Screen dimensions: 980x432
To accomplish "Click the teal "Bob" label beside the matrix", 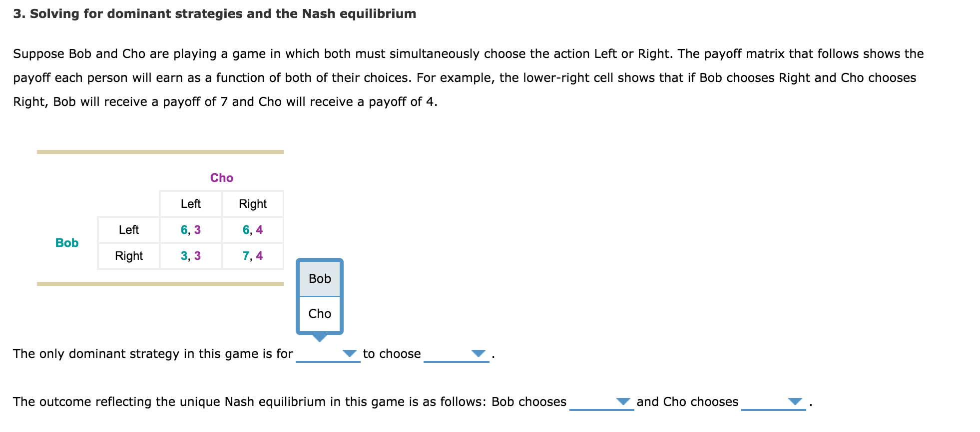I will pos(67,243).
